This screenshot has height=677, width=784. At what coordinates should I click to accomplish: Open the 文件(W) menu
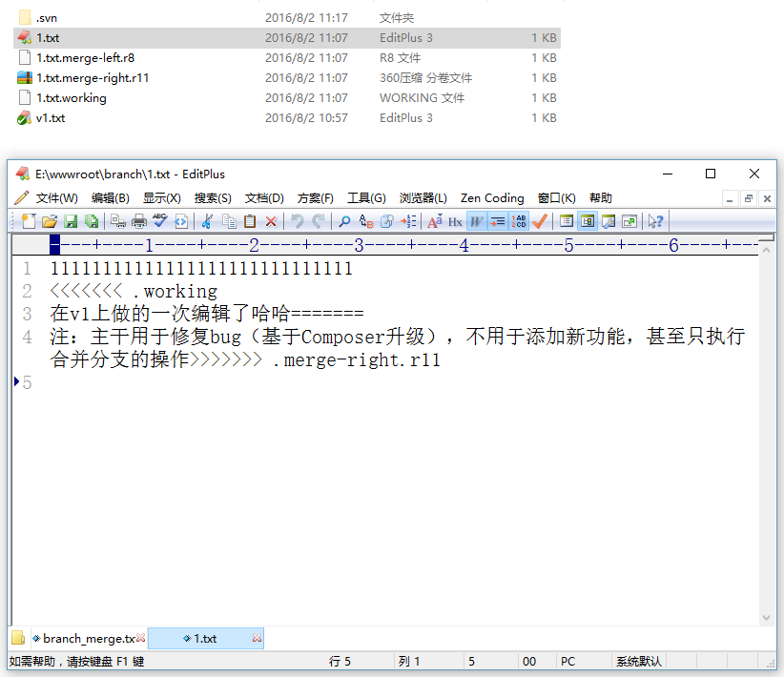[x=56, y=198]
